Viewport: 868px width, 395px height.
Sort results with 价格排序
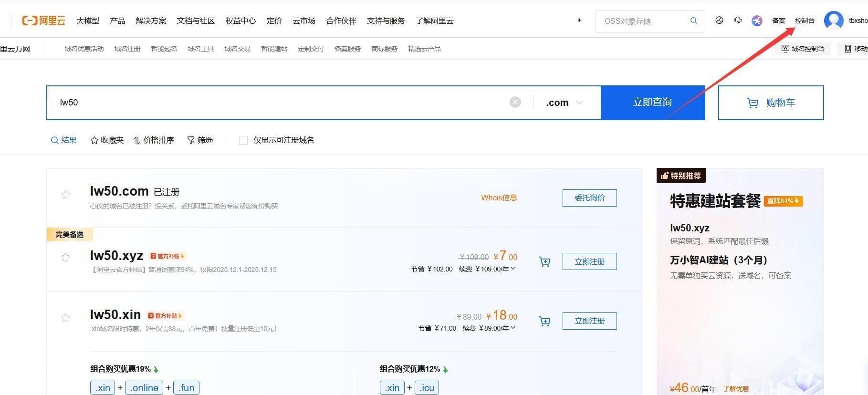click(x=153, y=140)
